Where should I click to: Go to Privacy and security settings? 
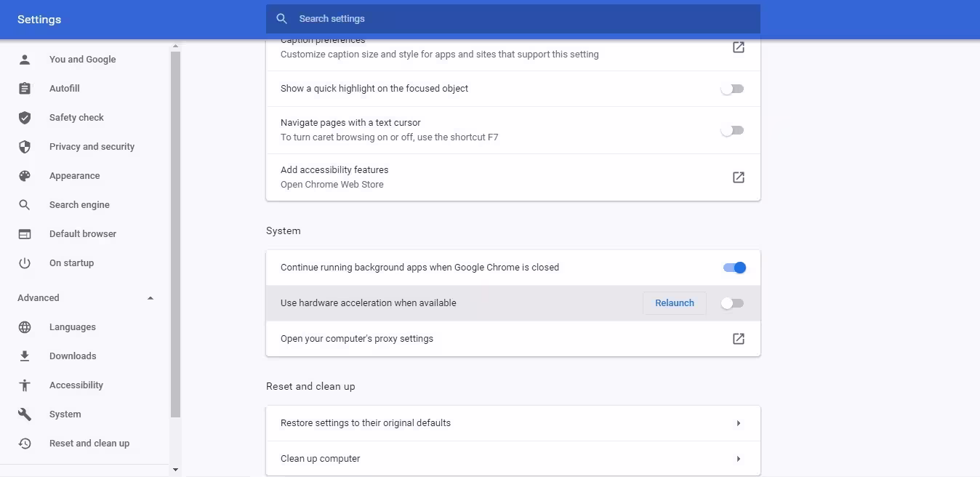(x=92, y=147)
